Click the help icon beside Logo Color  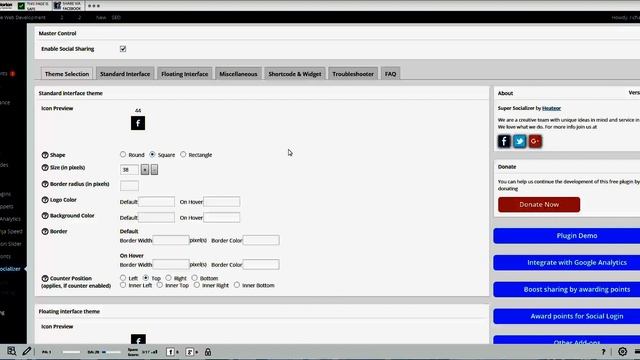[x=45, y=200]
